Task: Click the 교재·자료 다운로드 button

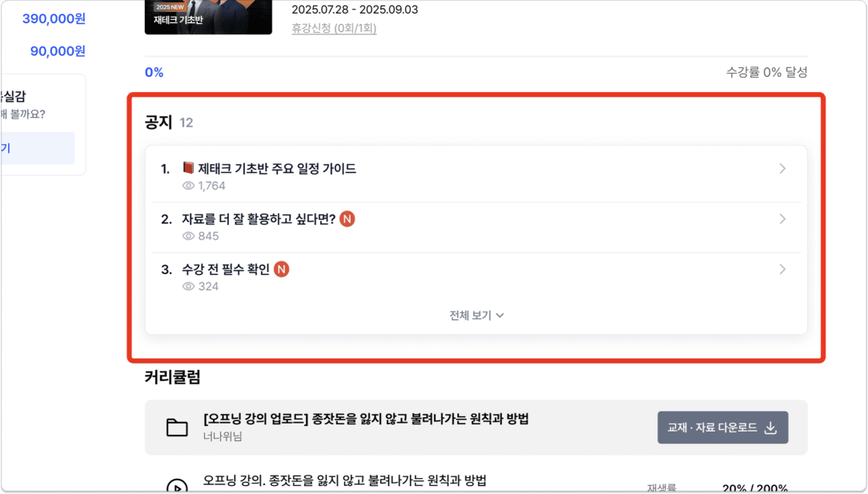Action: 722,428
